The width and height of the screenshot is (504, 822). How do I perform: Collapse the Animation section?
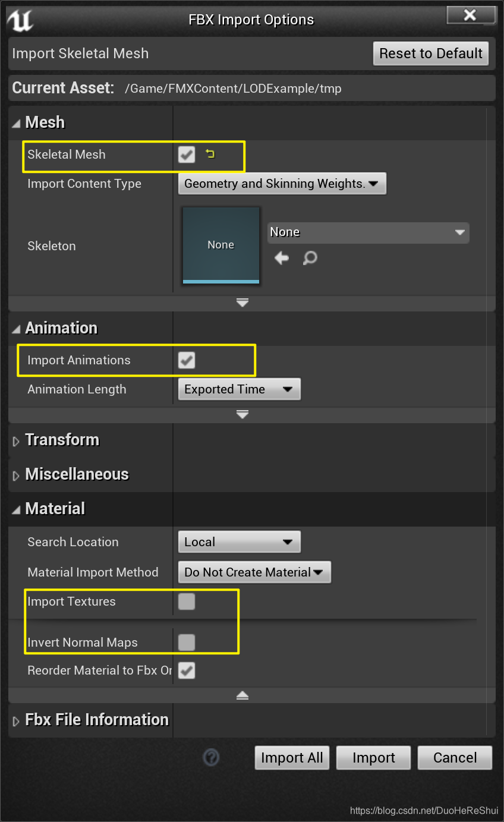coord(16,329)
